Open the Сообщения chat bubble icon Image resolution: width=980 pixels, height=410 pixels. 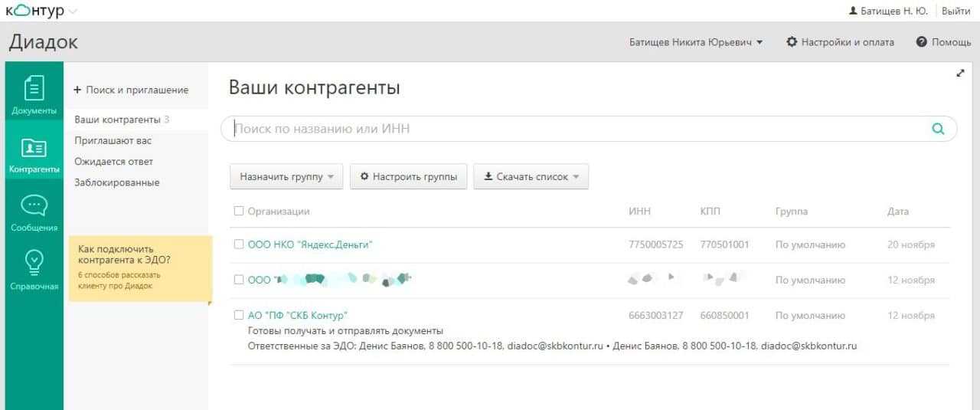(x=34, y=207)
